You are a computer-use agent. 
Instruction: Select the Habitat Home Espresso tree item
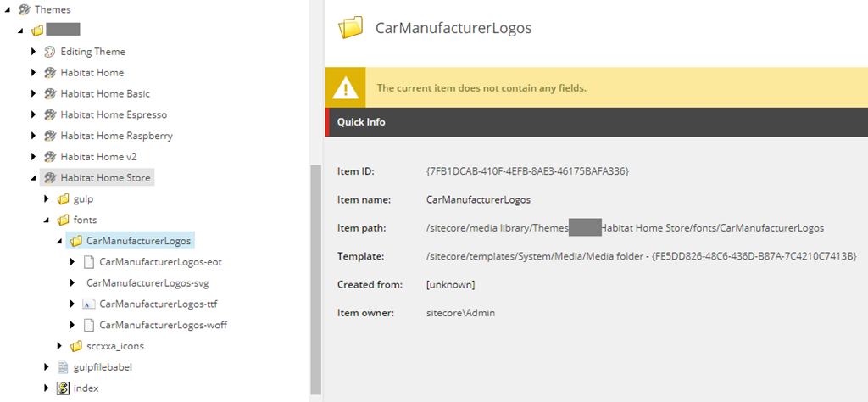coord(114,114)
